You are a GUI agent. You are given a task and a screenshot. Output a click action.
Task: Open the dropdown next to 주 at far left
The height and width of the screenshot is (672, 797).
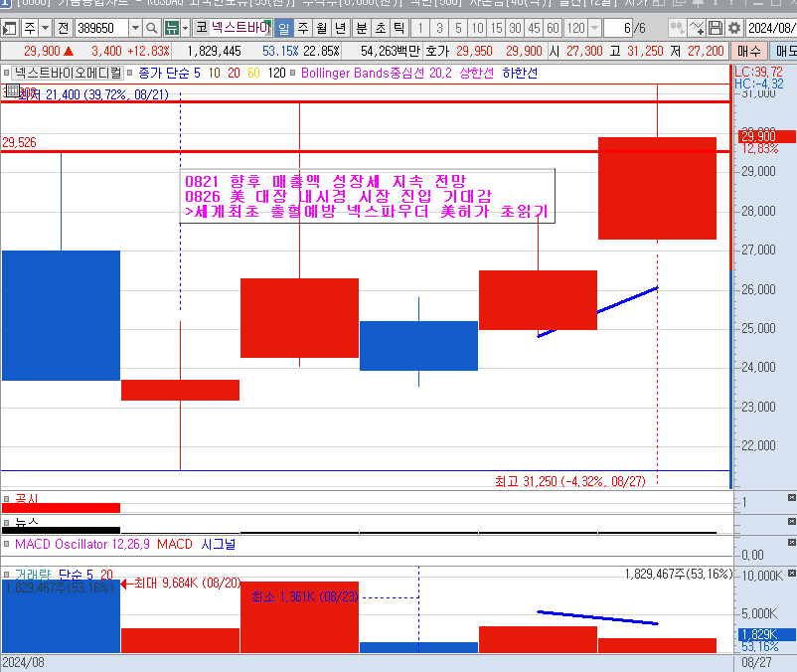point(46,28)
